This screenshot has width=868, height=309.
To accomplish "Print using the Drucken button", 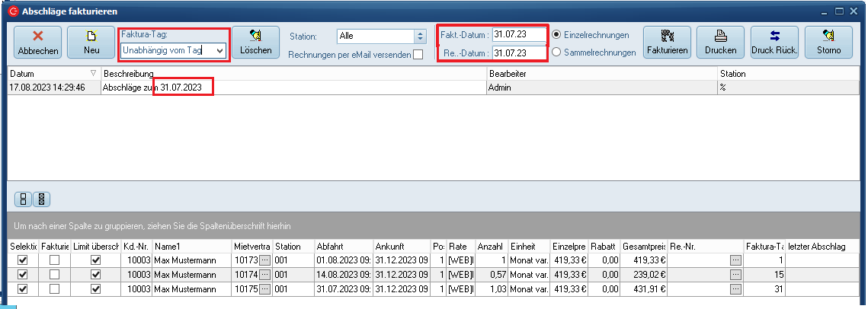I will 720,42.
